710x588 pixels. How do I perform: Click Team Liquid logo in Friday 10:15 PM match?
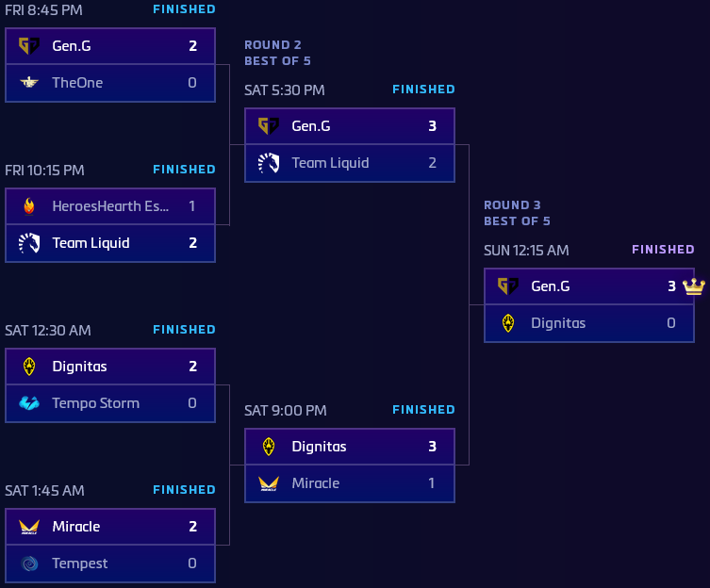click(x=29, y=243)
